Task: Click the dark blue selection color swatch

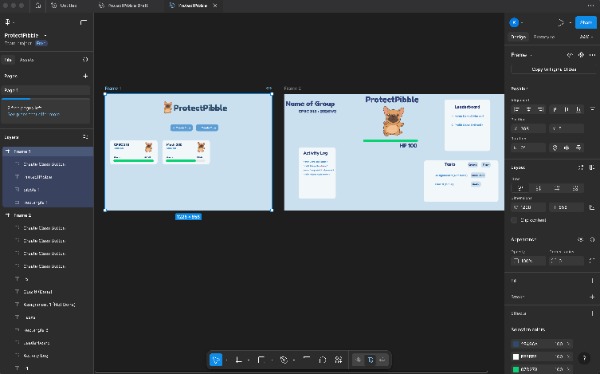Action: click(515, 344)
